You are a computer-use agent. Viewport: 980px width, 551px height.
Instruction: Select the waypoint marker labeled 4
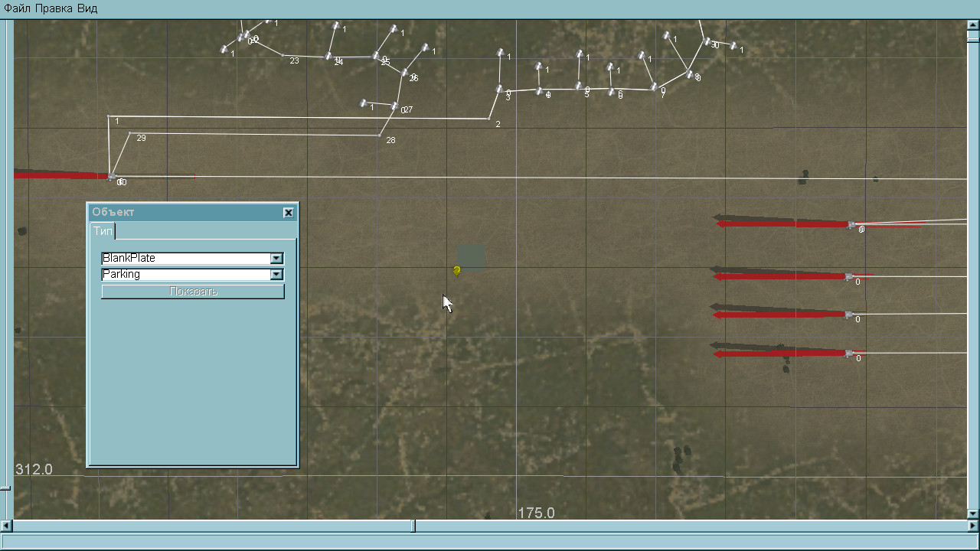click(540, 92)
